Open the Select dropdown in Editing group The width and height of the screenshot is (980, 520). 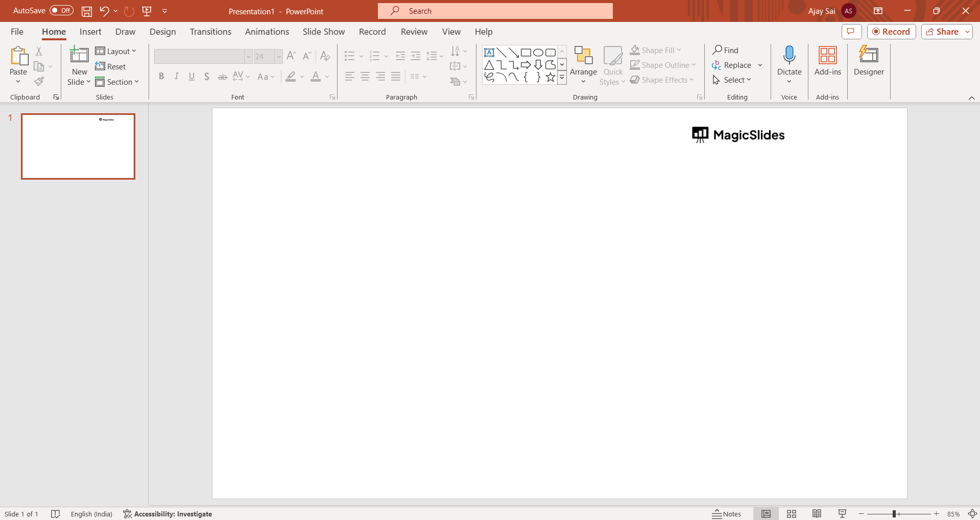click(732, 80)
